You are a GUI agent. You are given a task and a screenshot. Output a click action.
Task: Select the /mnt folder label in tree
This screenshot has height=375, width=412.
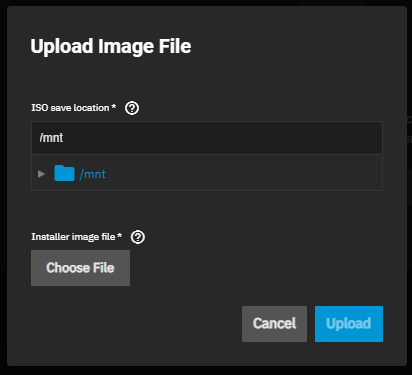pos(93,174)
